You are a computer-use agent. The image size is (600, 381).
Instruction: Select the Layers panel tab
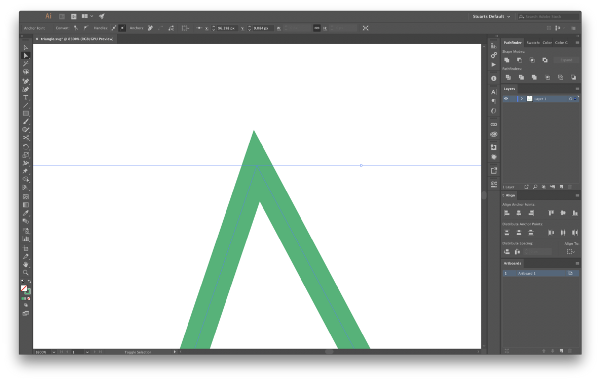(x=509, y=89)
